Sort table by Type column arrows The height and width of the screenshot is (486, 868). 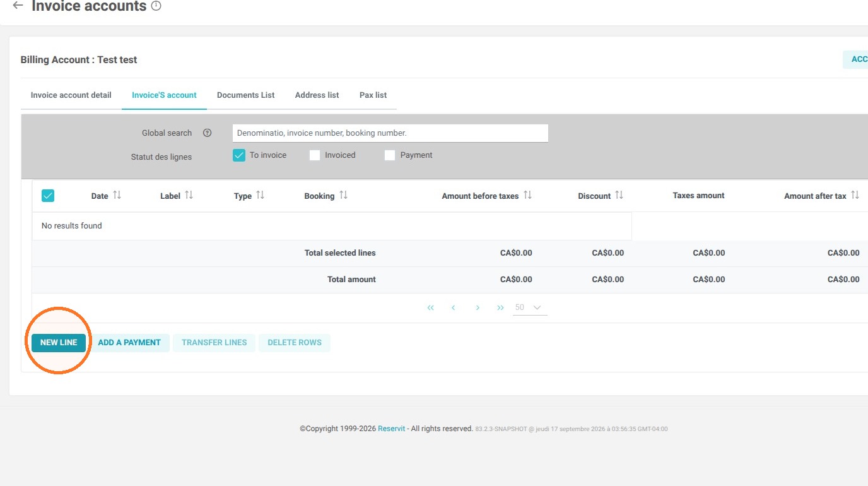(260, 196)
